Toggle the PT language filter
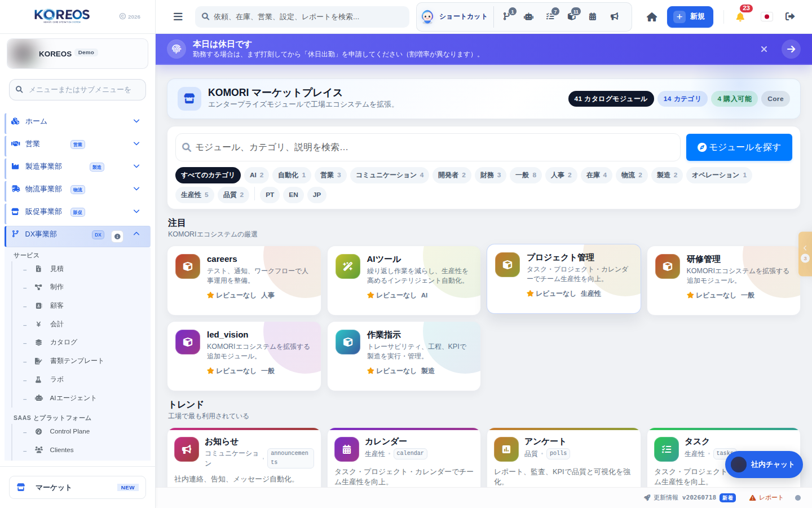 click(x=270, y=195)
